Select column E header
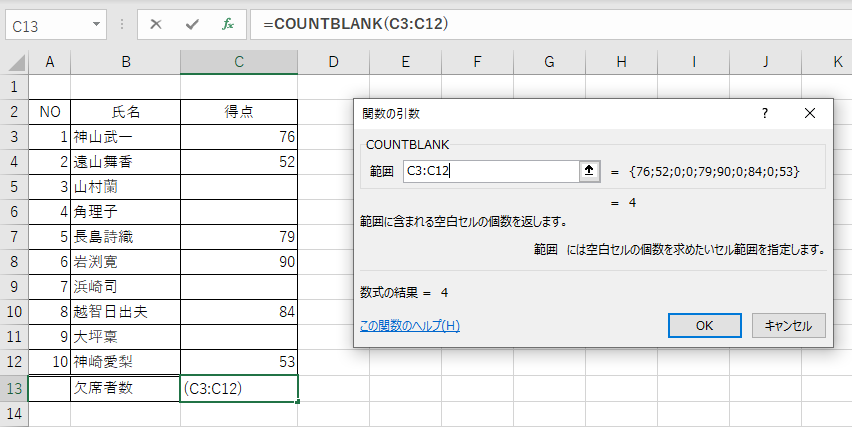 [405, 62]
